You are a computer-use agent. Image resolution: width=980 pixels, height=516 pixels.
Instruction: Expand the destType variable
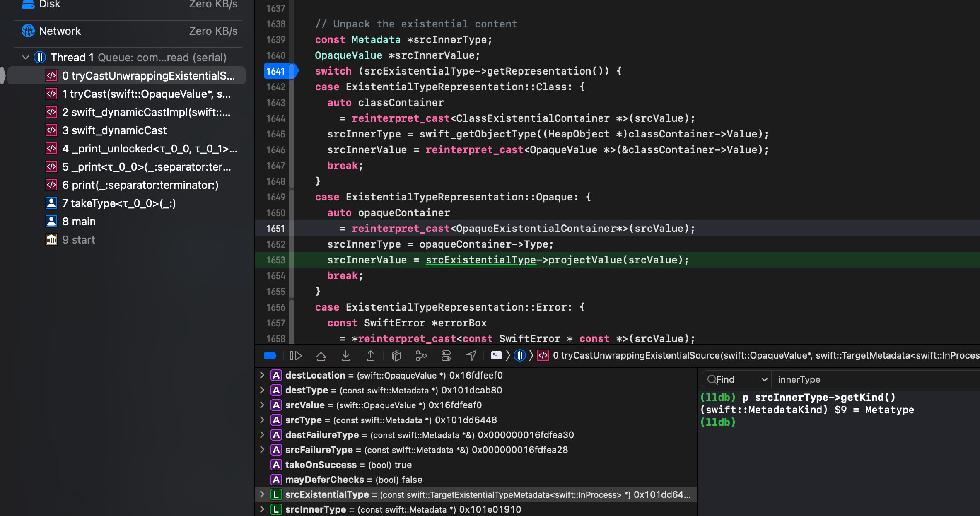tap(262, 390)
